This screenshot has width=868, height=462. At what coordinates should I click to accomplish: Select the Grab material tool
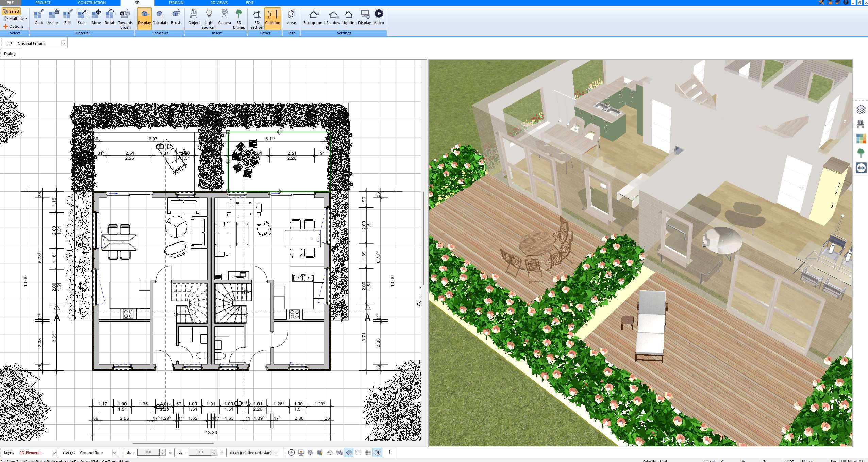pyautogui.click(x=39, y=17)
